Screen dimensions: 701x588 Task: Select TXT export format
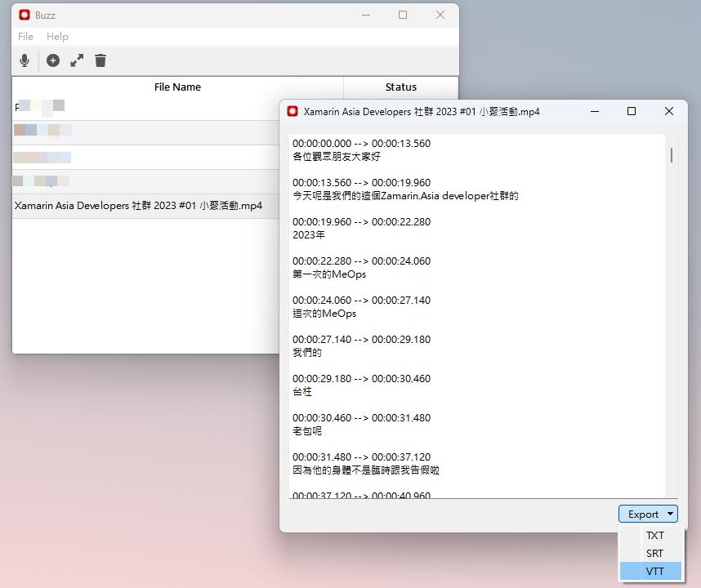[x=654, y=535]
